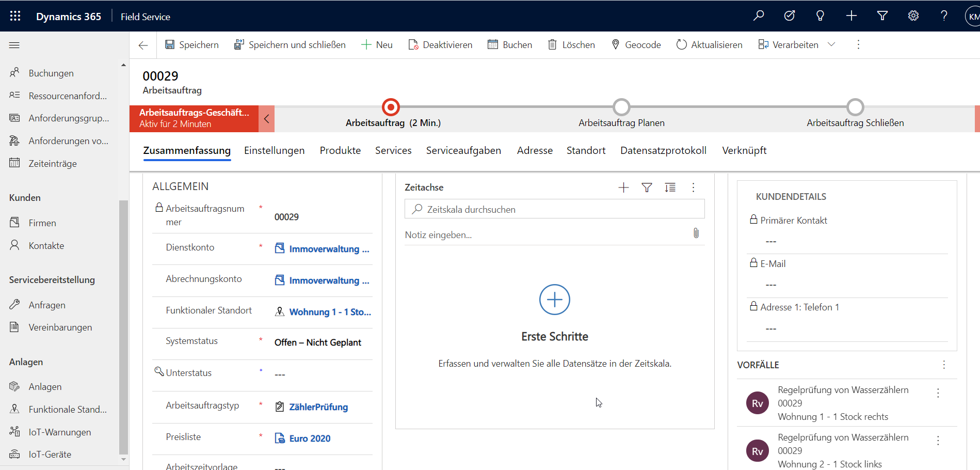This screenshot has width=980, height=470.
Task: Add a new timeline record with plus icon
Action: (623, 187)
